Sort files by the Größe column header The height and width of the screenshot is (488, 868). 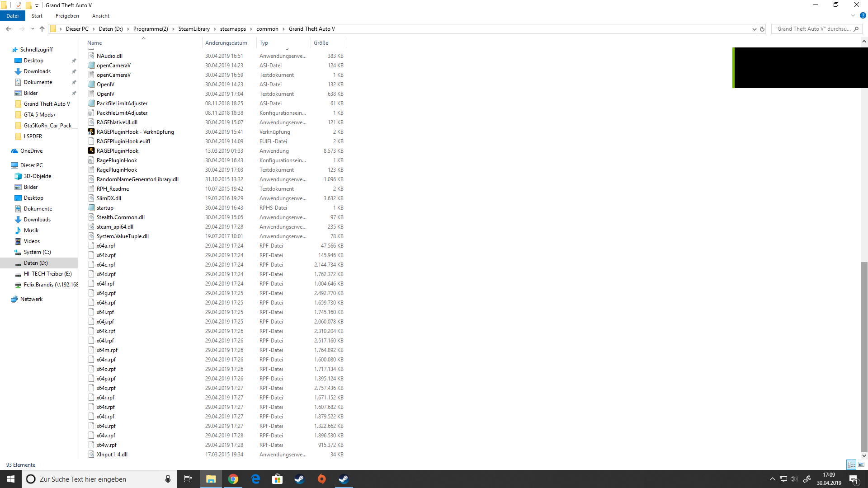(x=321, y=43)
